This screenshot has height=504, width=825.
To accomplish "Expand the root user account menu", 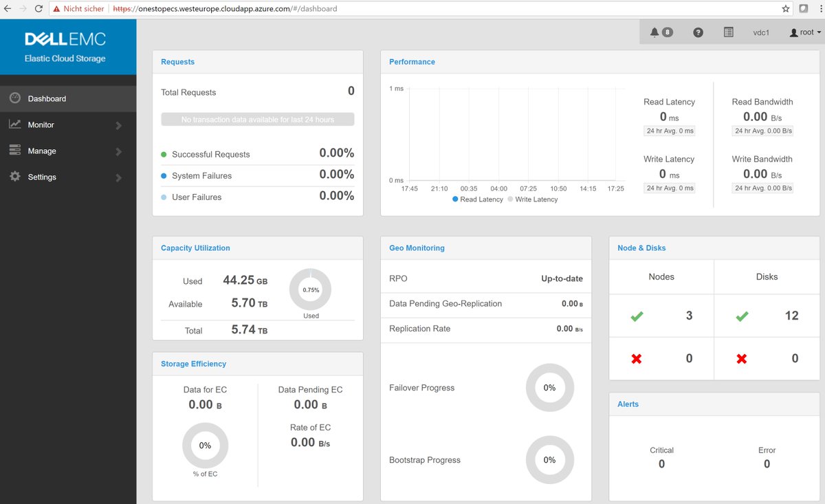I will click(804, 32).
